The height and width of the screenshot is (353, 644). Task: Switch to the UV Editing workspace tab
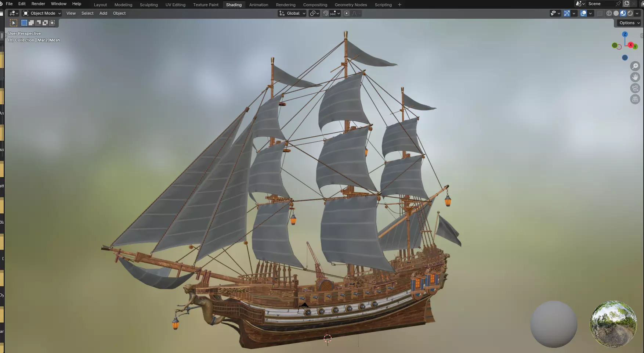[x=176, y=5]
